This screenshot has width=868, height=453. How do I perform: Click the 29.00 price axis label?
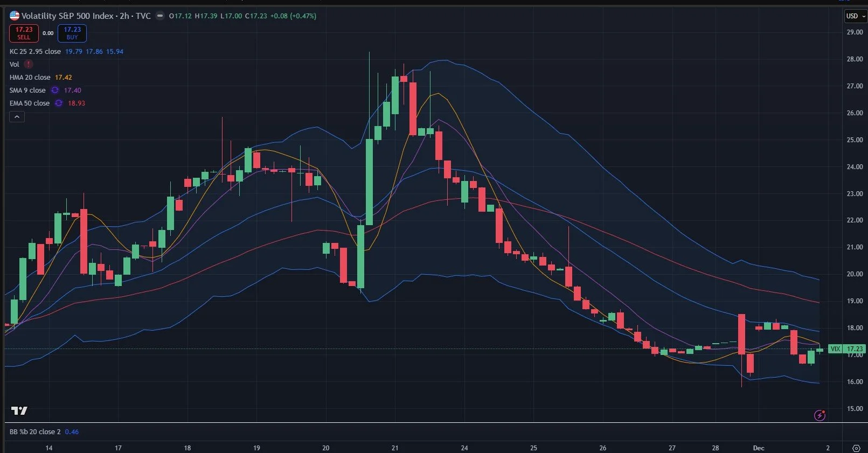point(855,32)
